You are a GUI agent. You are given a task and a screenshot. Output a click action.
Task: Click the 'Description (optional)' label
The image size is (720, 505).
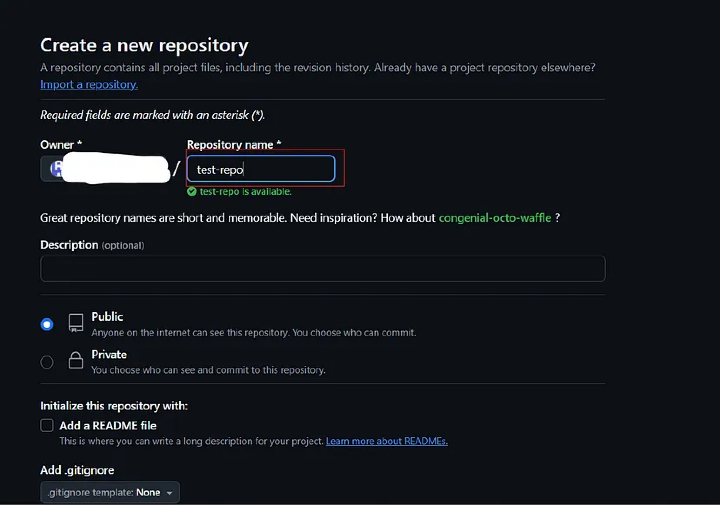pyautogui.click(x=91, y=245)
